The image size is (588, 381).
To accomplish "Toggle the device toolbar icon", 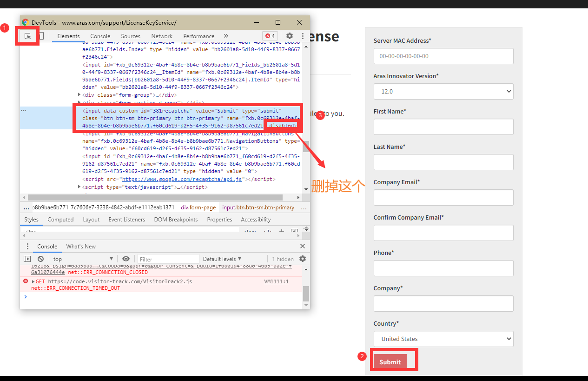I will (41, 36).
